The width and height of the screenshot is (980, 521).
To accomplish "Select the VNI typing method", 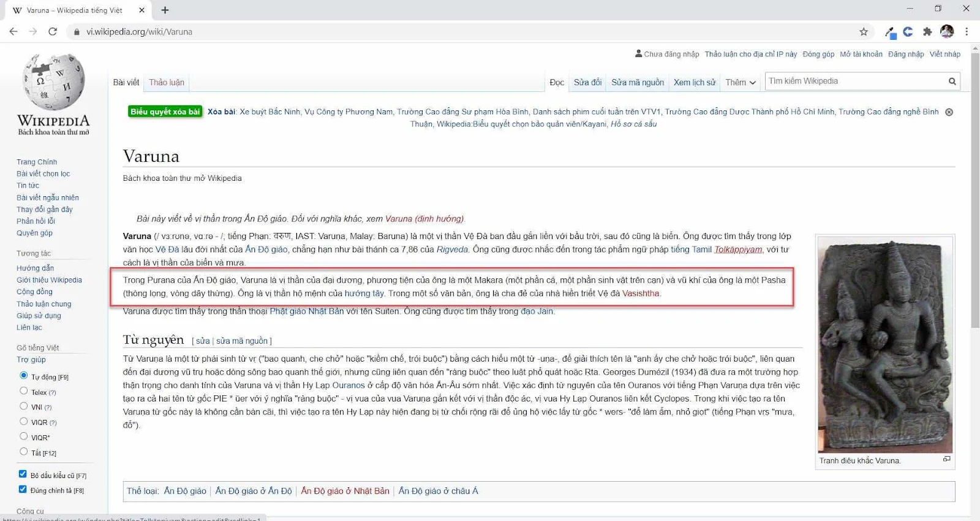I will point(24,406).
